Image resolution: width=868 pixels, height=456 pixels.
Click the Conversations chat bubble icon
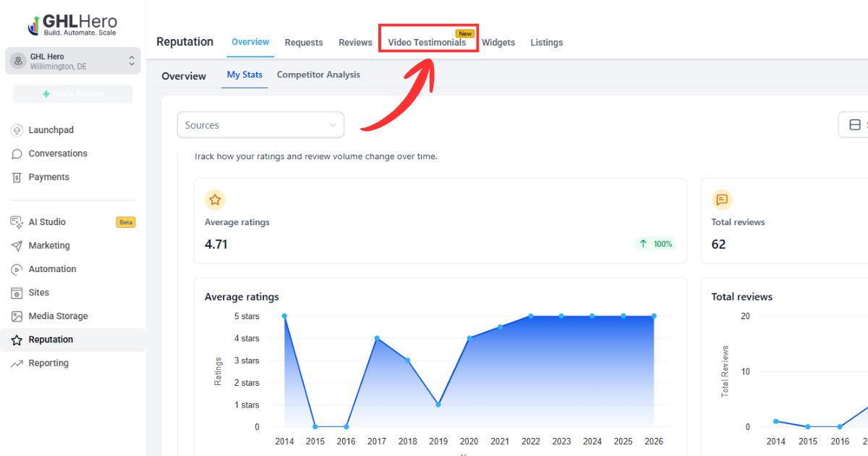pyautogui.click(x=17, y=153)
